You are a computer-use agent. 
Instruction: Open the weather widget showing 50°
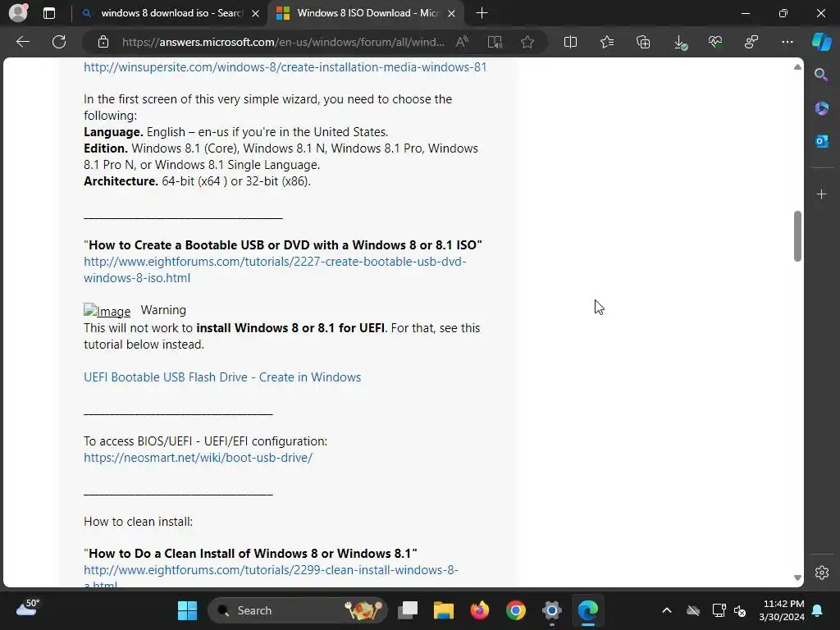(x=28, y=609)
